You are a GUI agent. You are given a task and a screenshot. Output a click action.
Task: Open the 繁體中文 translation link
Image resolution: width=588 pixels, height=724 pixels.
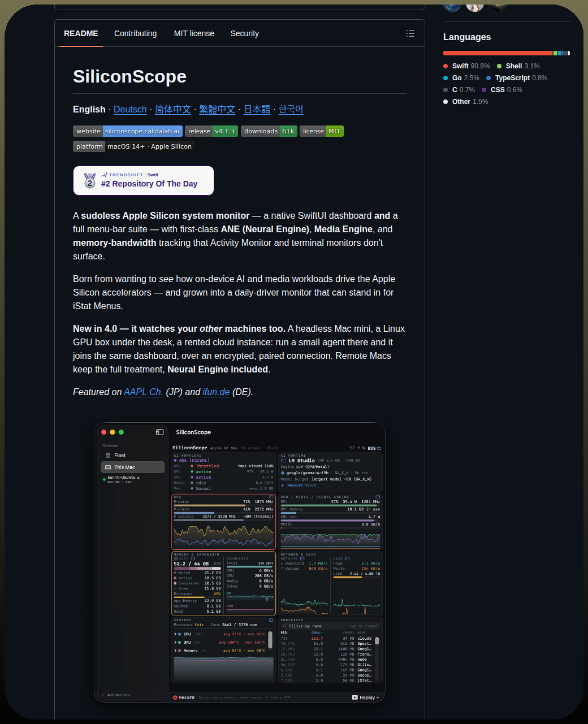(217, 110)
